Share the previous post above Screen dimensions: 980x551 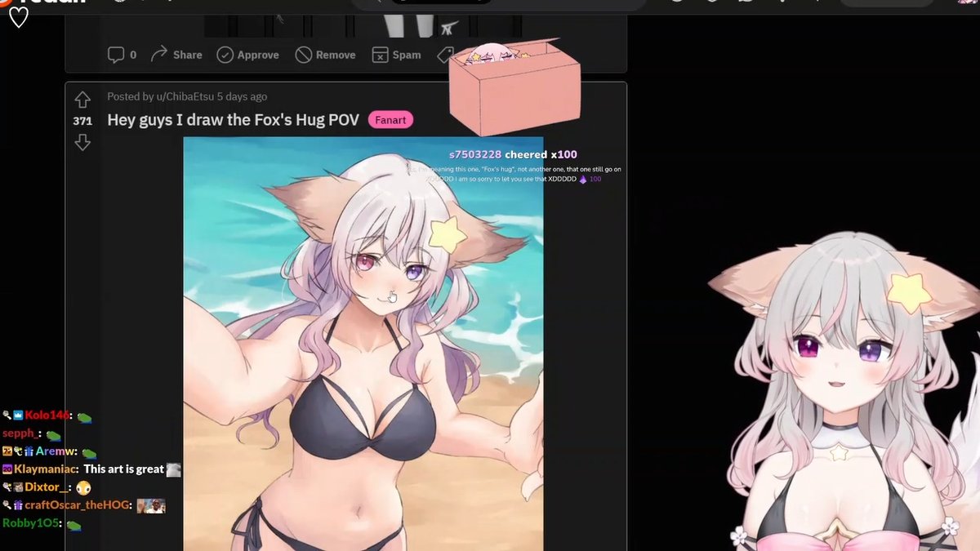tap(176, 55)
